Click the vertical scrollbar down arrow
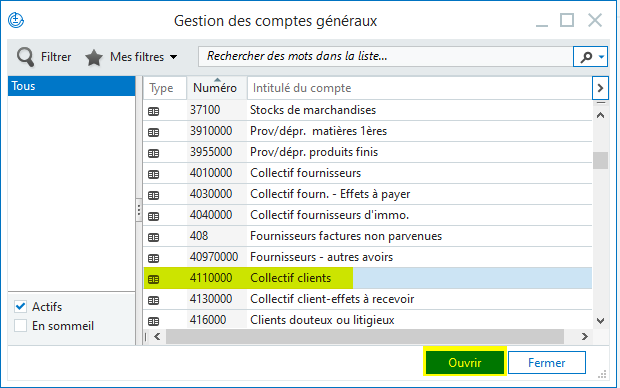 (x=600, y=320)
